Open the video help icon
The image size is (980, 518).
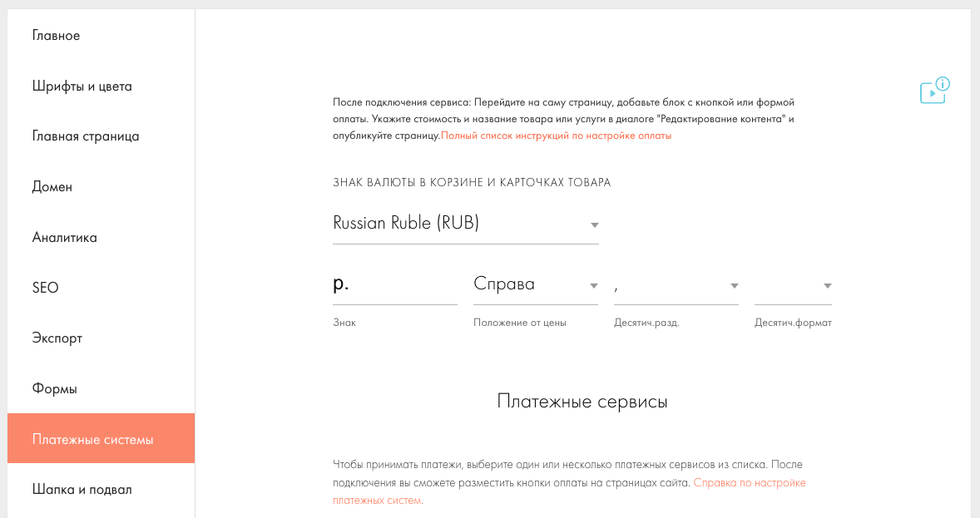(933, 91)
